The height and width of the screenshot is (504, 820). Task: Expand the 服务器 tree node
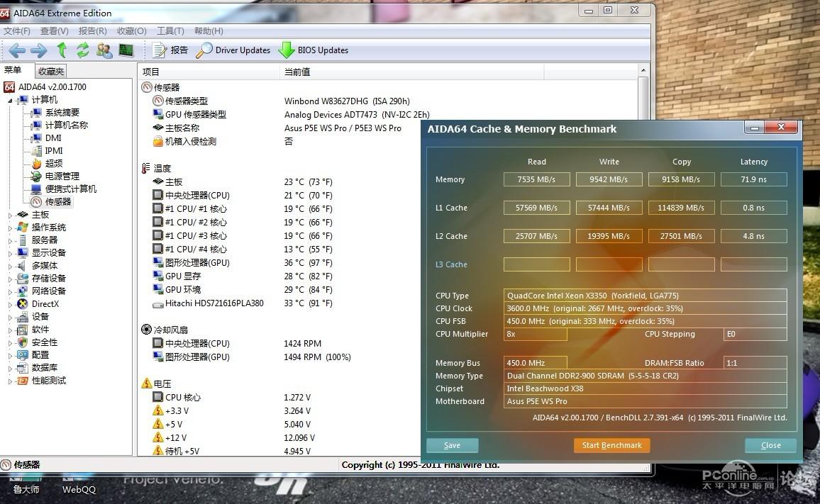(10, 240)
